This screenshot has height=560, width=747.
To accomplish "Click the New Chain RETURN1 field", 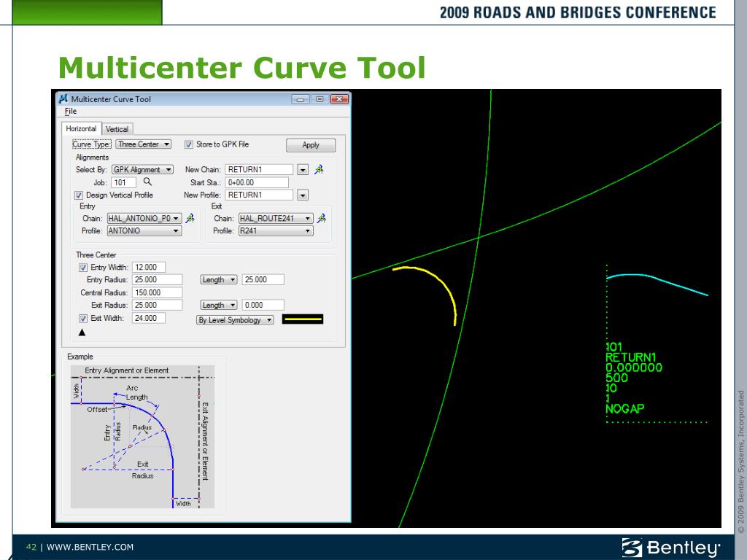I will [259, 169].
